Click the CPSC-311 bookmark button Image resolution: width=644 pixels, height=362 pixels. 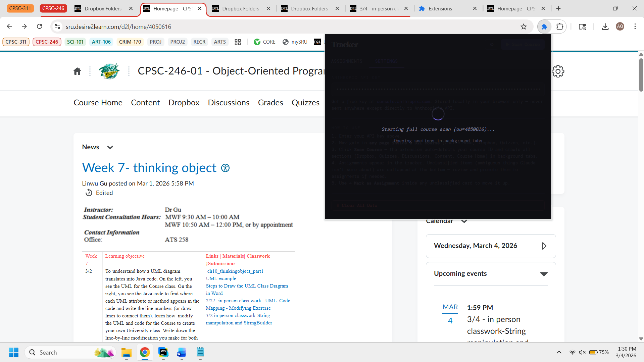click(16, 42)
